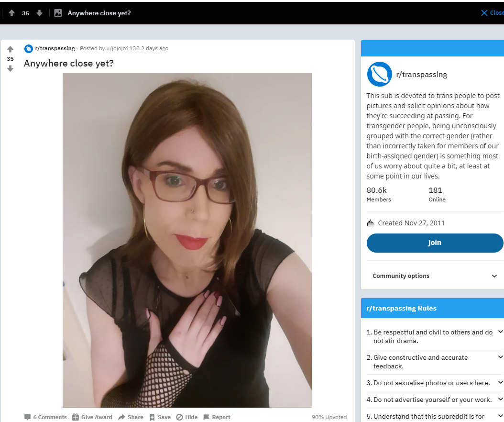Image resolution: width=504 pixels, height=422 pixels.
Task: Downvote the post from the top bar
Action: pos(39,13)
